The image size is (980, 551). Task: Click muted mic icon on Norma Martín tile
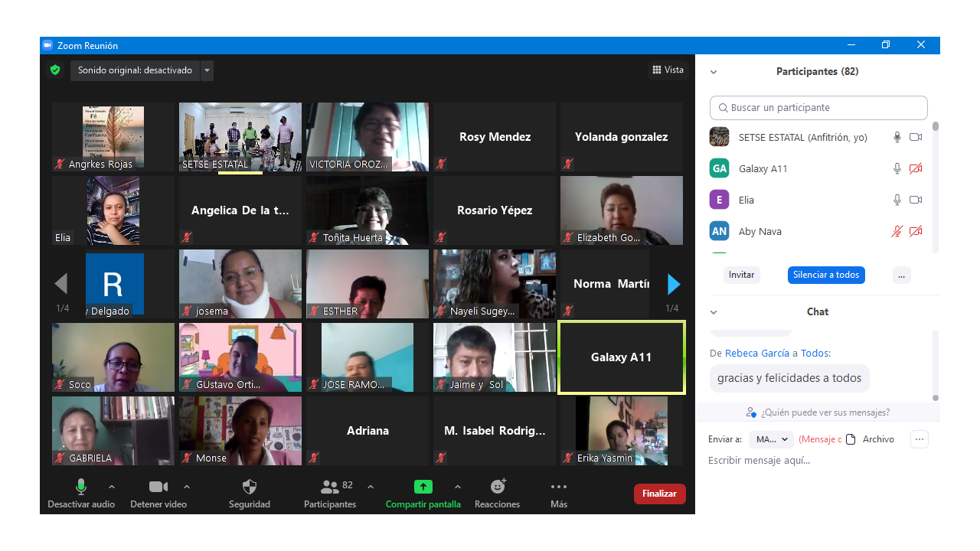568,311
